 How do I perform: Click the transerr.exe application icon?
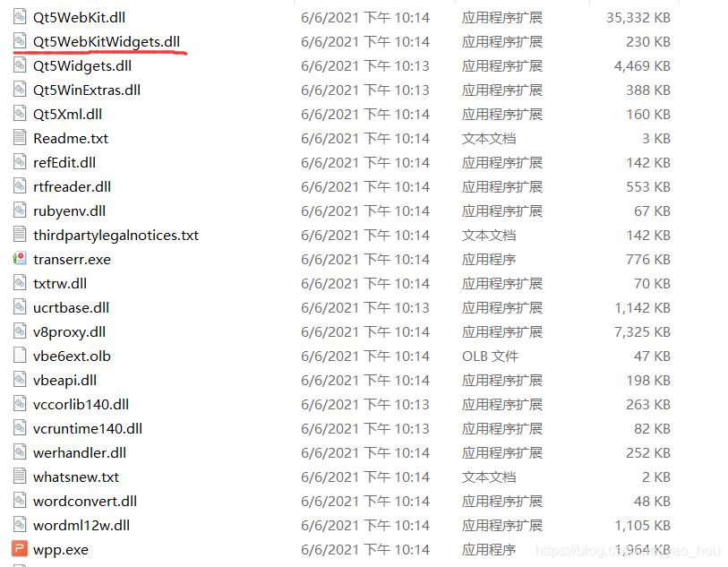coord(20,259)
